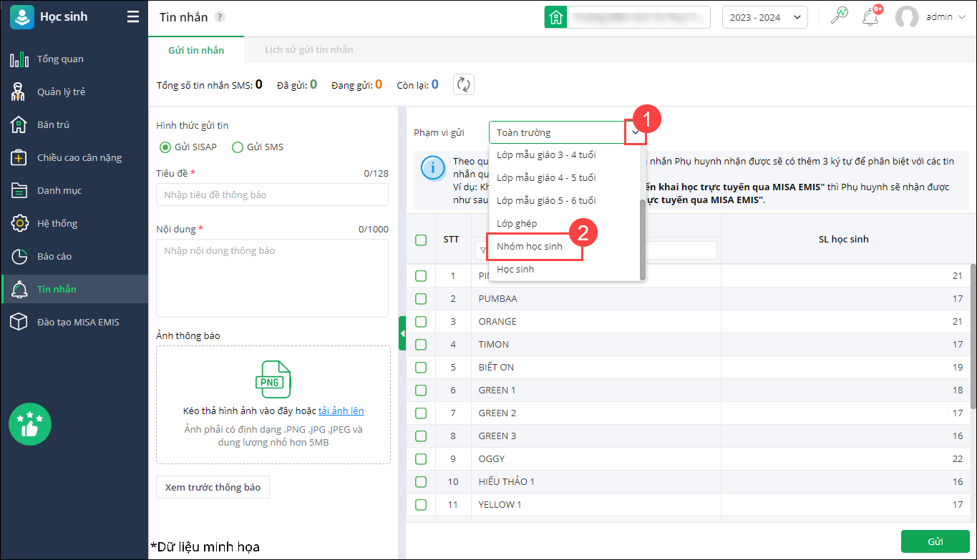Click the admin user avatar
Screen dimensions: 977x560
(907, 17)
